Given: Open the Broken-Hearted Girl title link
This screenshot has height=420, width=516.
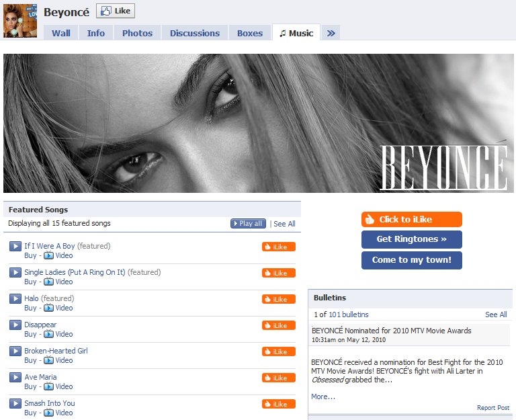Looking at the screenshot, I should point(56,351).
